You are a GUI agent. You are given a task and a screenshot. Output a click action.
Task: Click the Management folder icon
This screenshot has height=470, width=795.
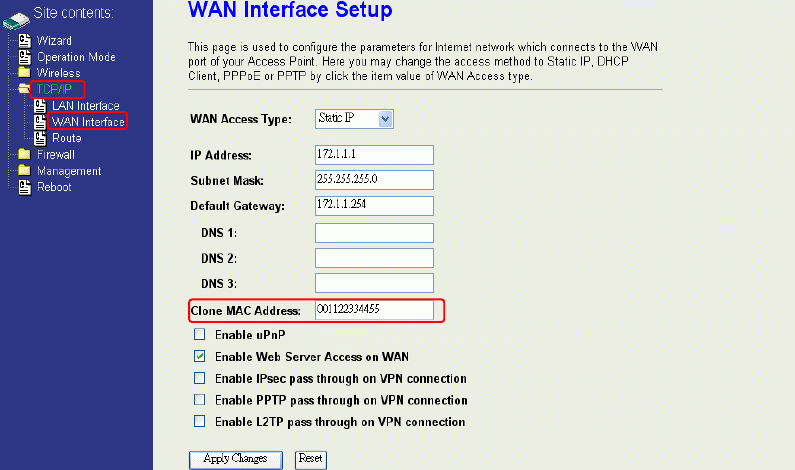click(x=24, y=170)
